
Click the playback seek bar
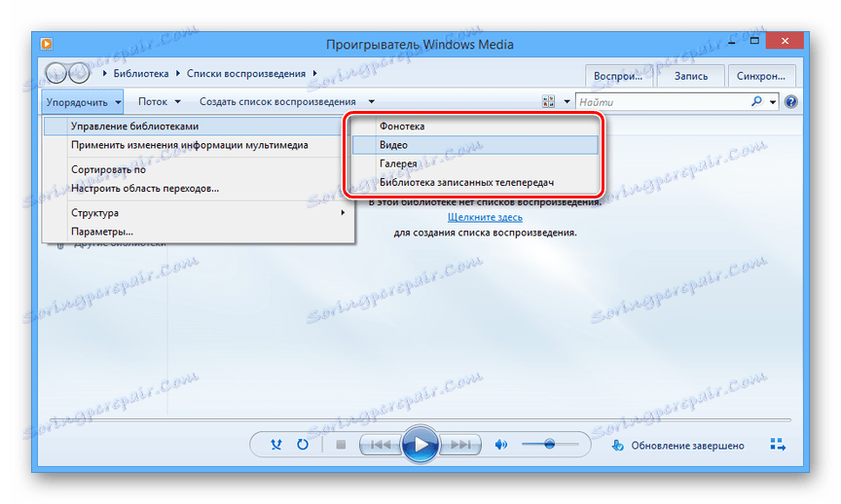[420, 419]
